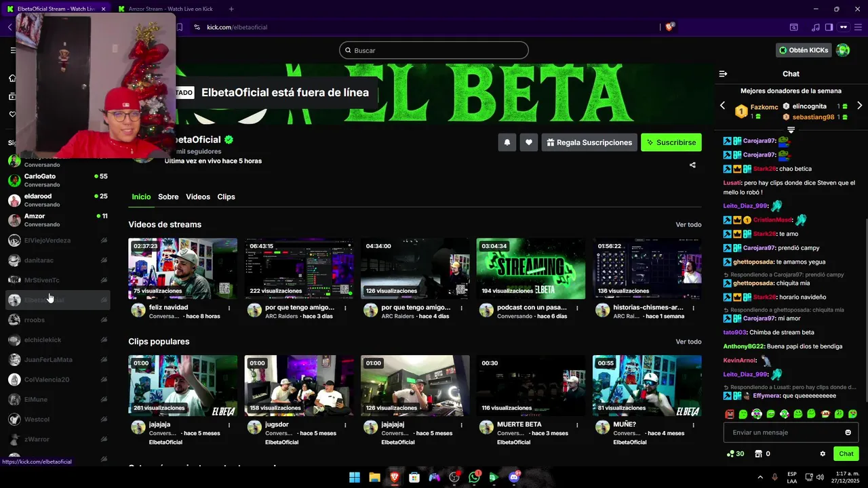Open the feliz navidad video thumbnail
The height and width of the screenshot is (488, 868).
(x=183, y=268)
